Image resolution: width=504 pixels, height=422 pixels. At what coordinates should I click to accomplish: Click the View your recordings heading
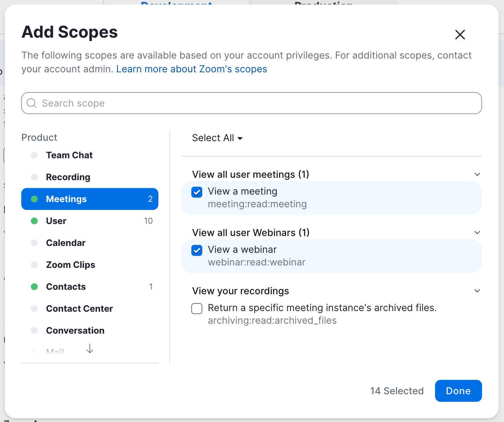click(241, 291)
